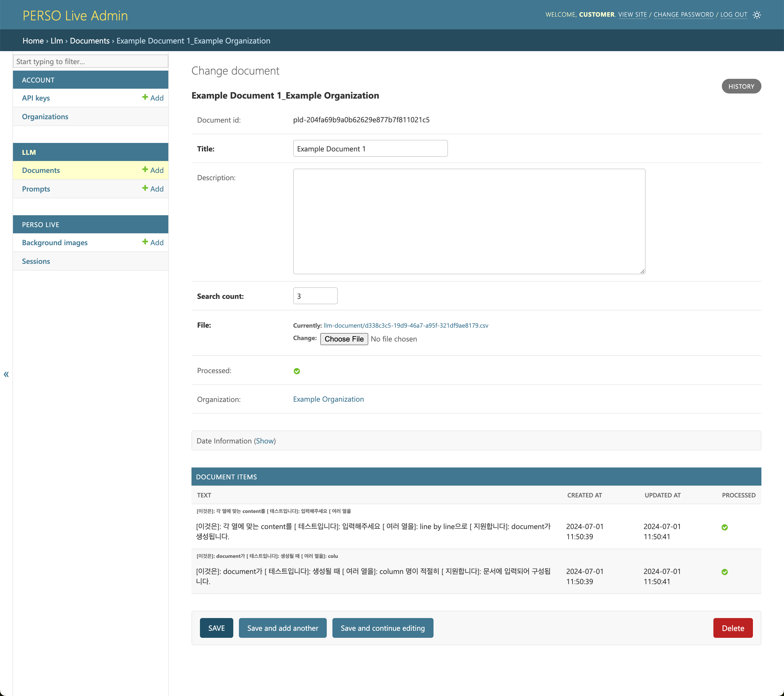Click the Choose File button
This screenshot has width=784, height=696.
point(344,339)
